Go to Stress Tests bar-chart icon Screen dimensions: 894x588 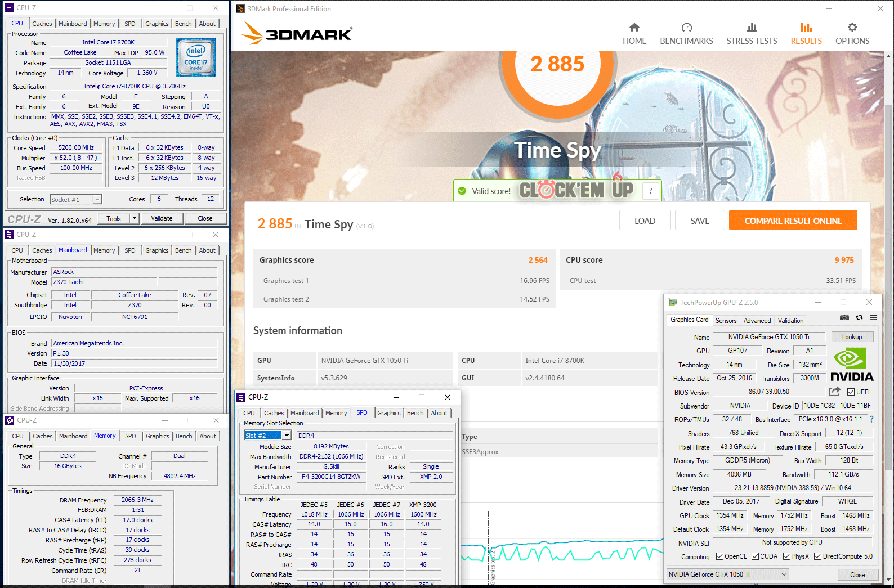[x=752, y=28]
